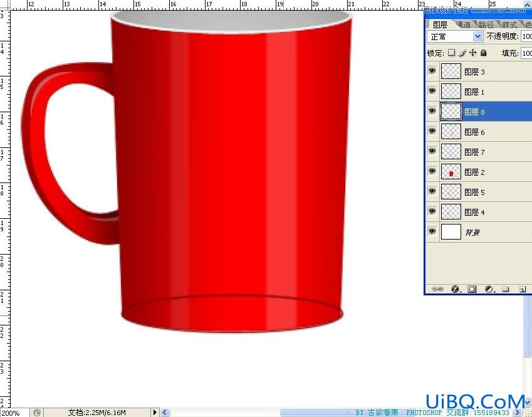Screen dimensions: 532x417
Task: Hide the 背景 layer eye icon
Action: (x=432, y=231)
